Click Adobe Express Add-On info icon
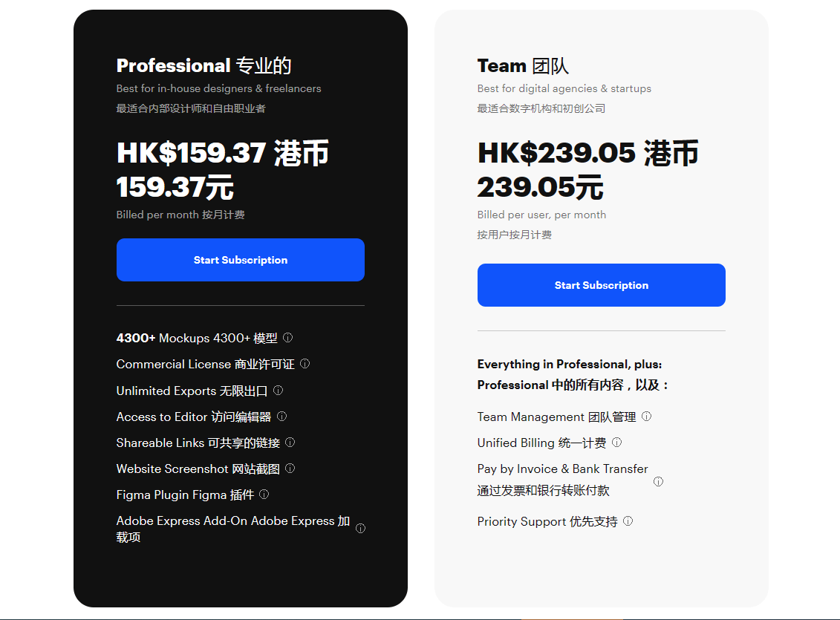 point(360,529)
